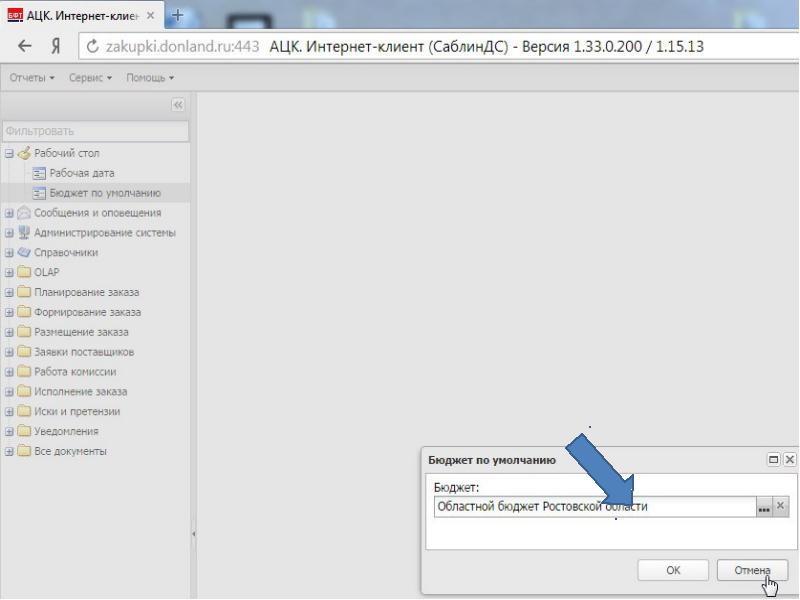
Task: Click the Фильтровать filter field
Action: (95, 131)
